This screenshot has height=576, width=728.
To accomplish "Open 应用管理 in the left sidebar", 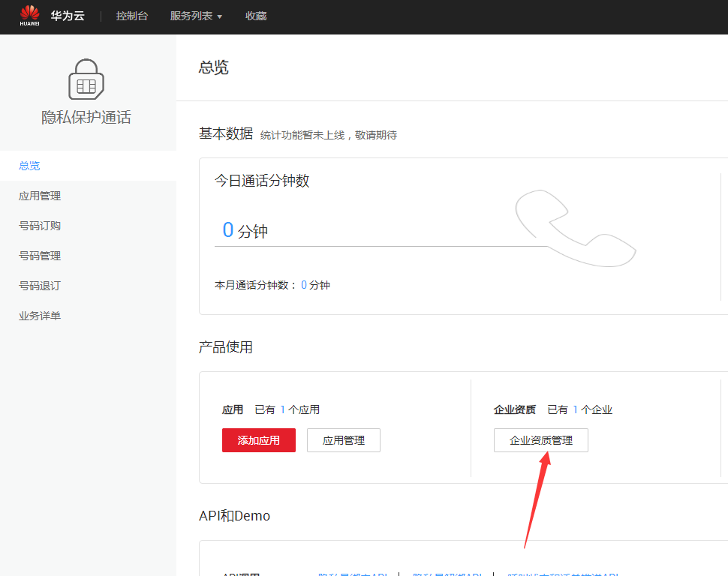I will [40, 196].
